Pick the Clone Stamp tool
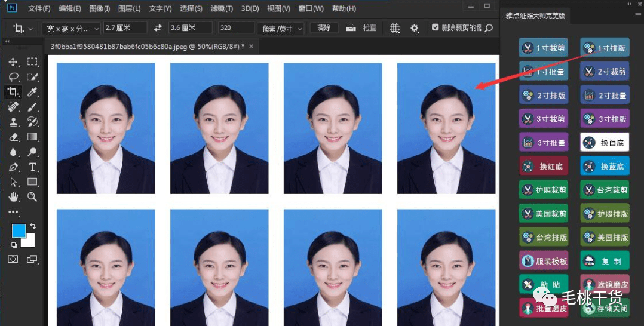Image resolution: width=644 pixels, height=326 pixels. pyautogui.click(x=13, y=122)
